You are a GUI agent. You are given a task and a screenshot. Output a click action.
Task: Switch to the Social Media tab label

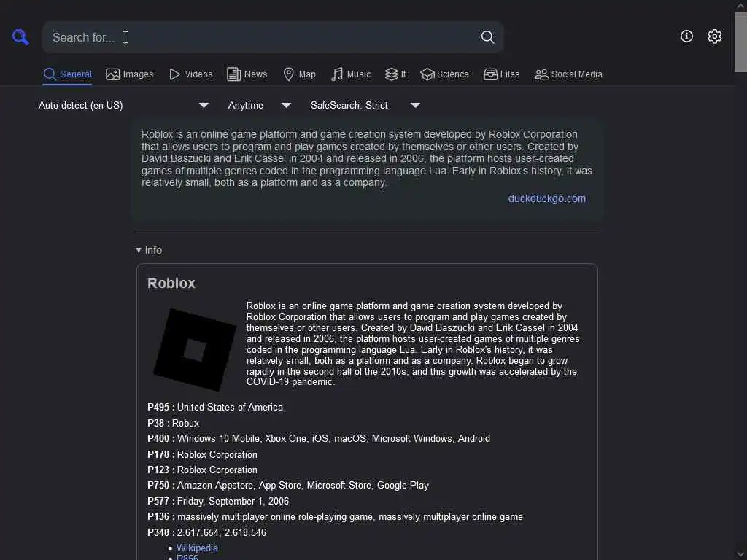[576, 74]
